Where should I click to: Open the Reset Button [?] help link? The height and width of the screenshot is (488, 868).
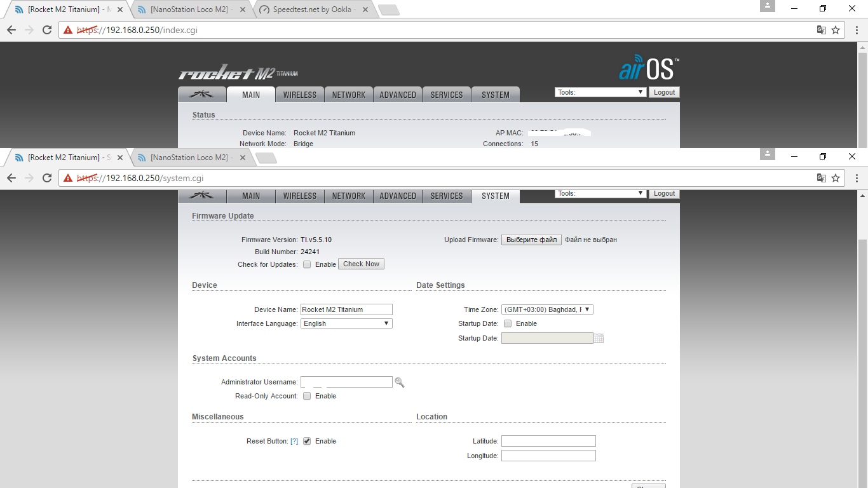(x=294, y=441)
